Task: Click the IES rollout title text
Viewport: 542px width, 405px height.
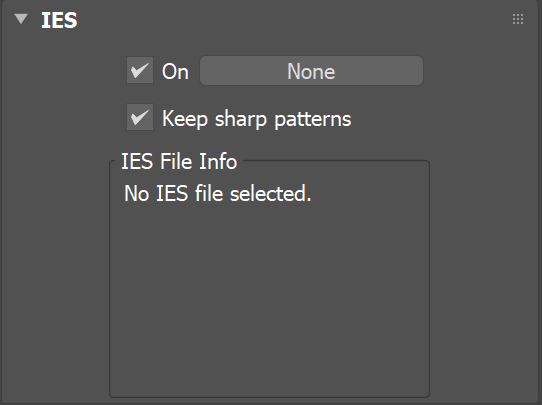Action: click(x=59, y=20)
